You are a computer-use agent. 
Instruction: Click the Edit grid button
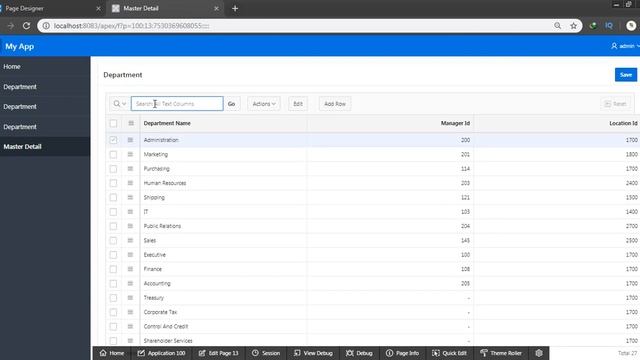[298, 104]
